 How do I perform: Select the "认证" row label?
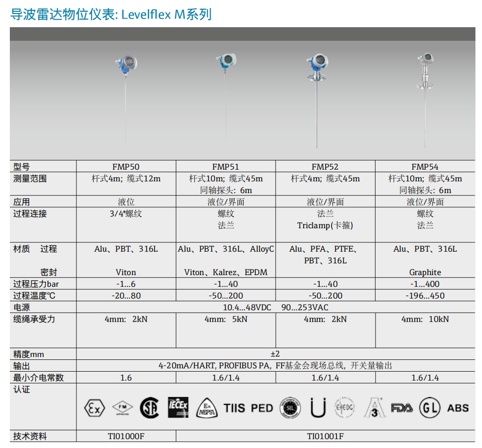(22, 389)
